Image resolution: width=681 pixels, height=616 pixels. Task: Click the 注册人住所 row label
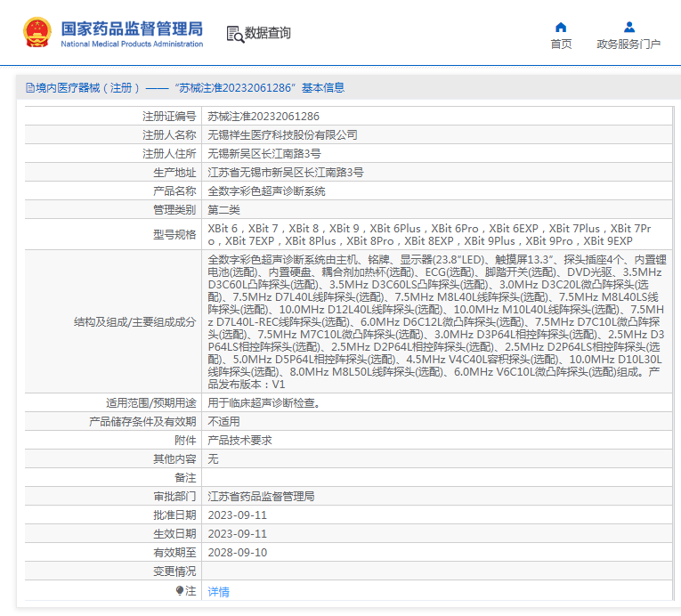(x=169, y=154)
